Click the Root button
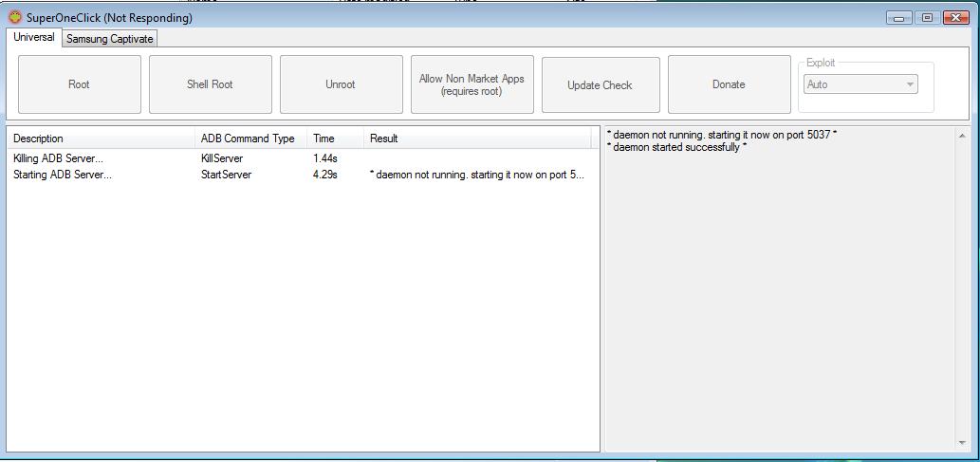The height and width of the screenshot is (462, 980). 80,84
